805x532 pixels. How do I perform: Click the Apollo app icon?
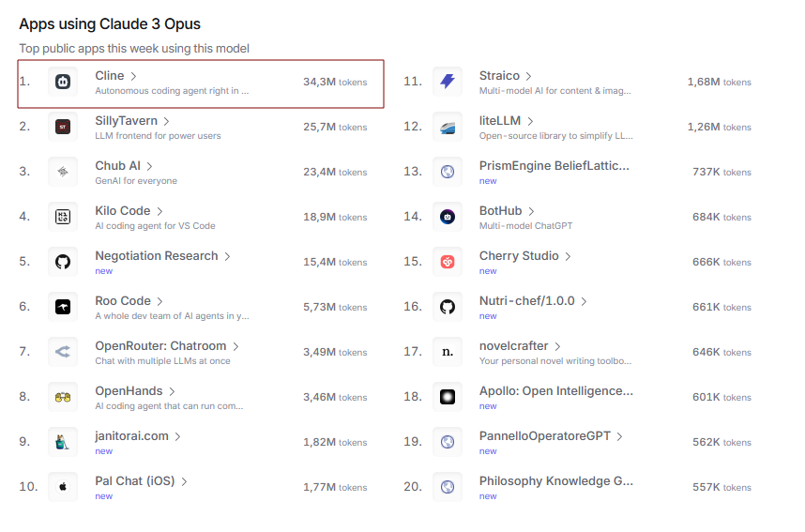[448, 397]
